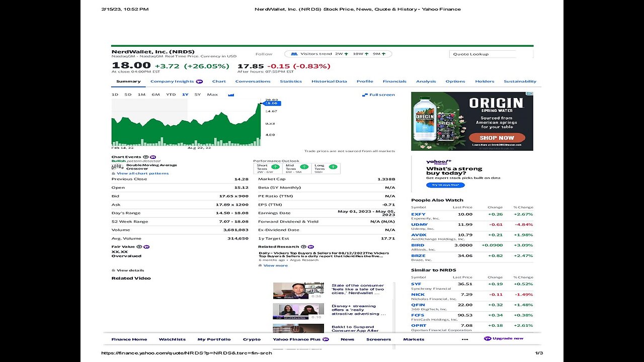
Task: Open the Sustainability tab
Action: 520,81
